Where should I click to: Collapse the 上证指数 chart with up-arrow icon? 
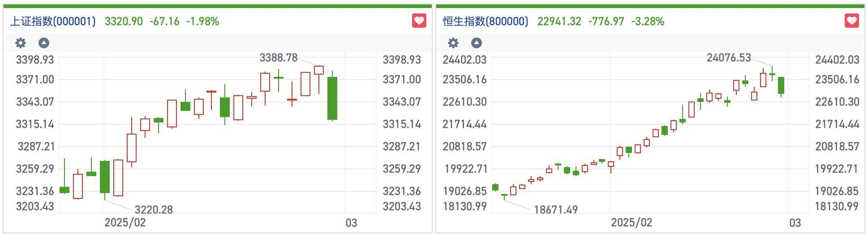tap(43, 43)
